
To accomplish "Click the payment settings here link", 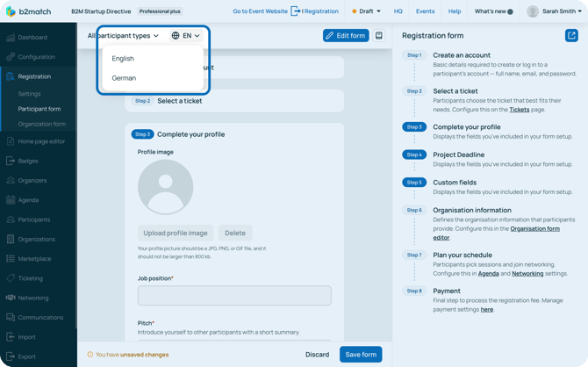I will 487,309.
